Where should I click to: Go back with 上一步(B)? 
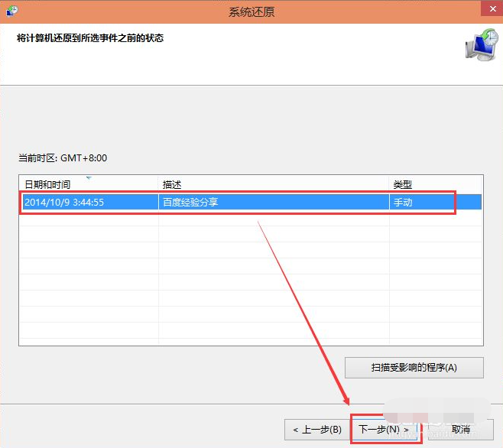point(317,430)
